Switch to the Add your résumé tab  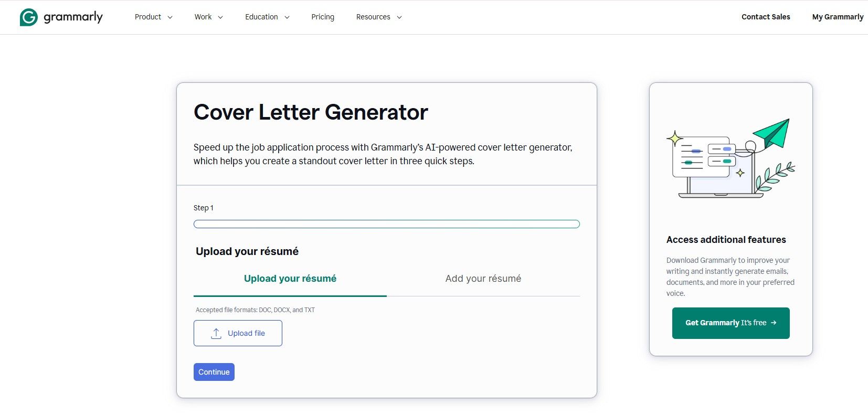tap(482, 278)
